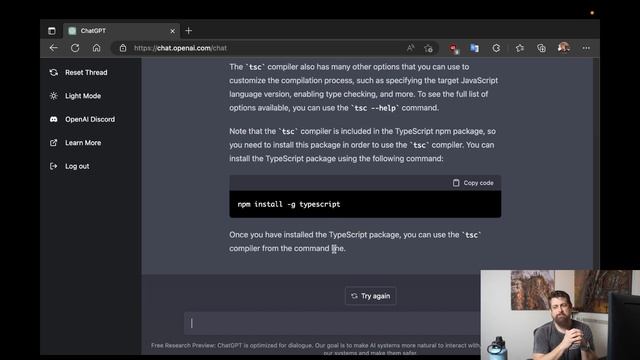
Task: Click the address bar URL
Action: (180, 48)
